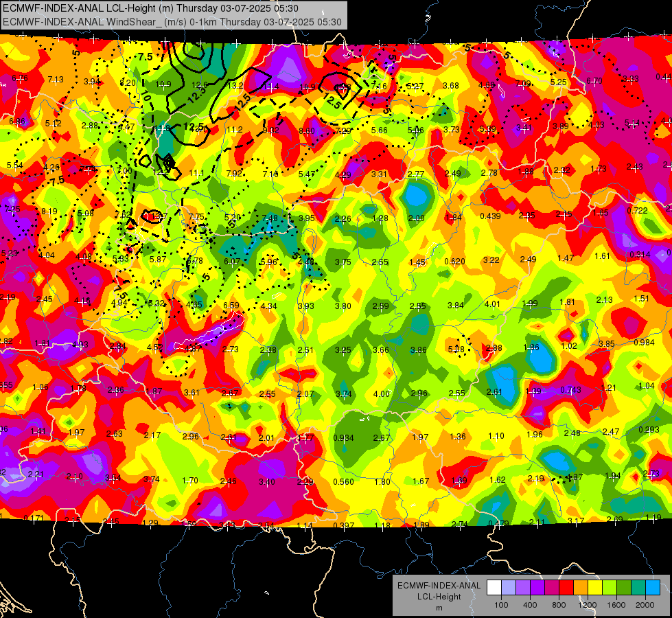Click ECMWF-INDEX-ANAL text in the legend box

point(439,586)
